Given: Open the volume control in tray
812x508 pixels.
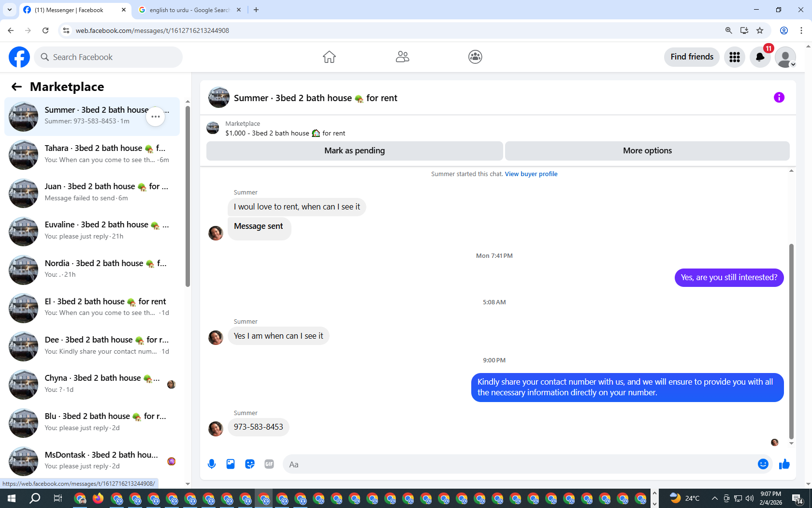Looking at the screenshot, I should (x=750, y=498).
